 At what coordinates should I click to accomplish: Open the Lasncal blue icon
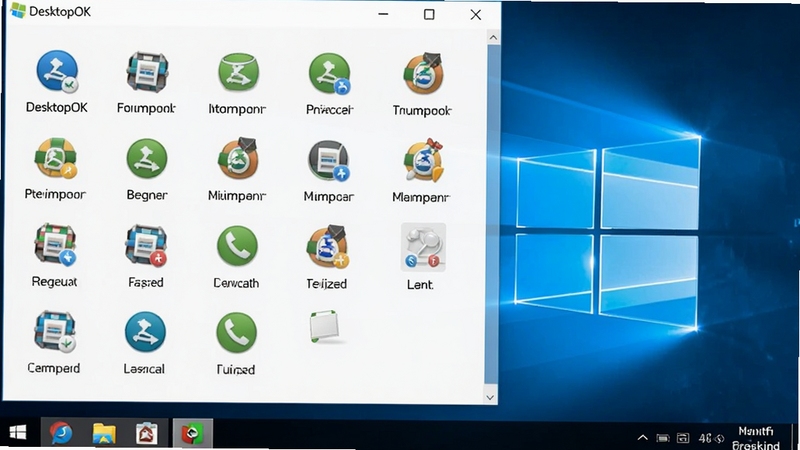tap(145, 333)
